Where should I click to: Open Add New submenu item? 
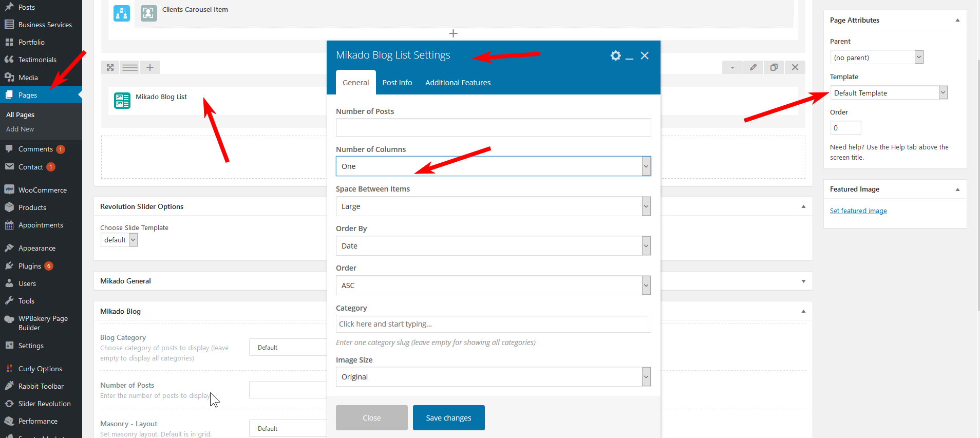(x=20, y=129)
